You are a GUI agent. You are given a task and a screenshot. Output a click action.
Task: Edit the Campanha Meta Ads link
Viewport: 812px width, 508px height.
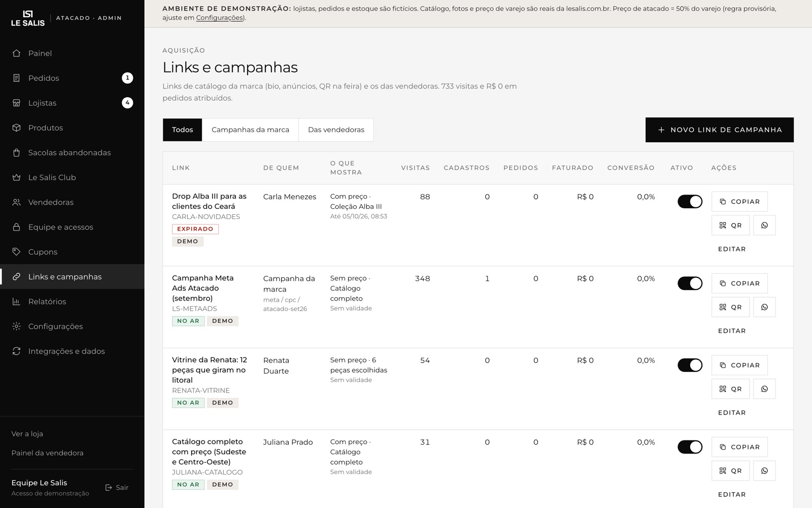732,331
